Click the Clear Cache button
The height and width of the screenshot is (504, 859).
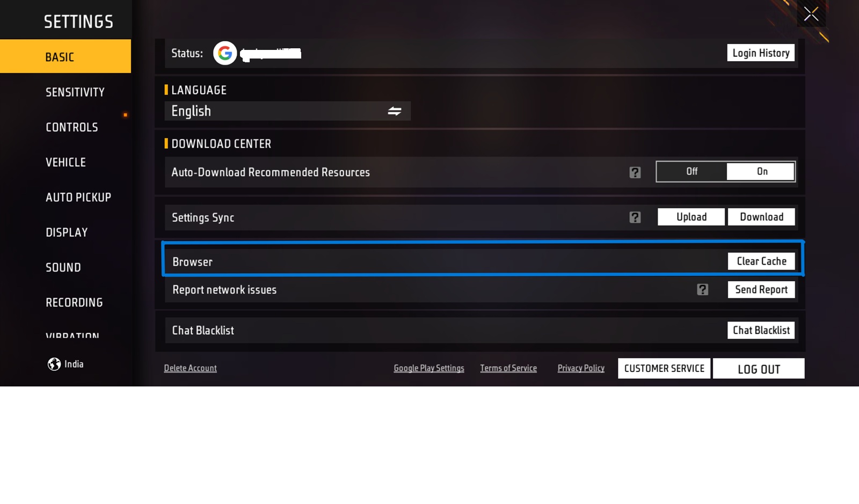tap(761, 261)
